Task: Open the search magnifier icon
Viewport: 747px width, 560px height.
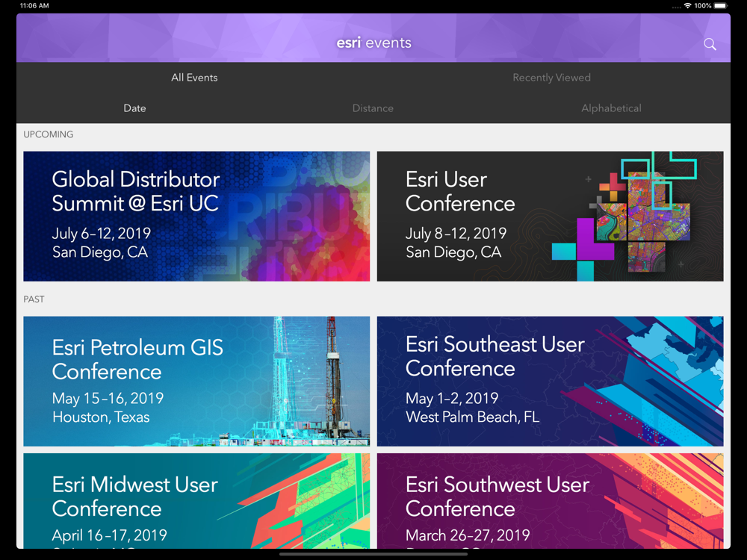Action: point(710,44)
